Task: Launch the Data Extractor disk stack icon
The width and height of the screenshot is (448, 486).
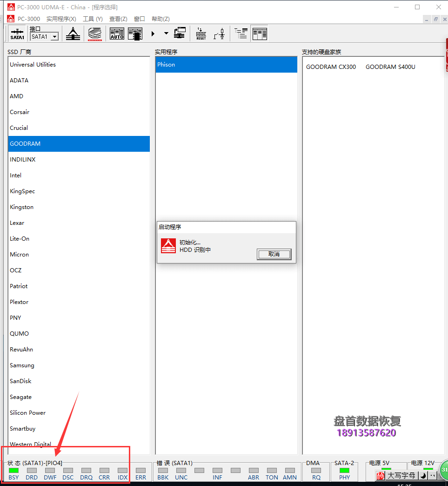Action: [x=95, y=34]
